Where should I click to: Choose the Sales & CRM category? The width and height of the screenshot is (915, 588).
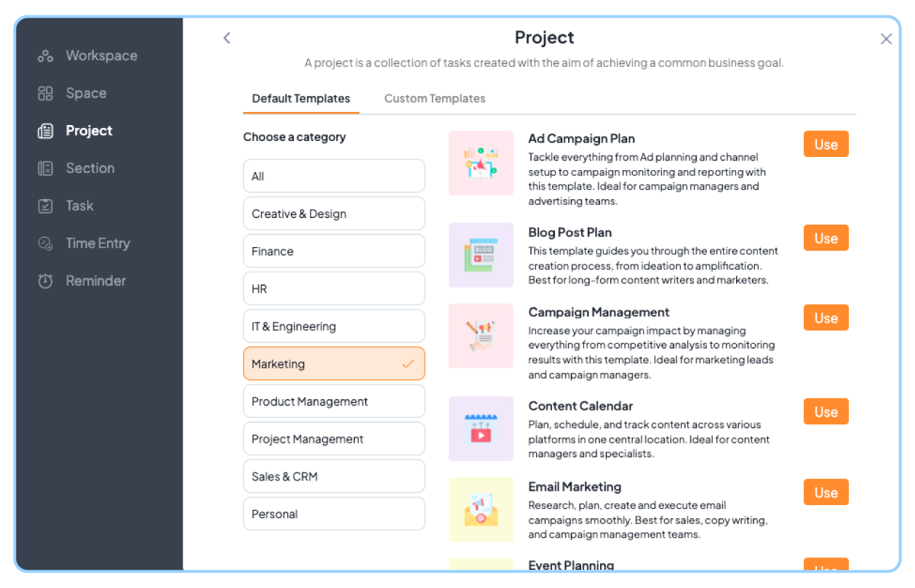click(334, 476)
